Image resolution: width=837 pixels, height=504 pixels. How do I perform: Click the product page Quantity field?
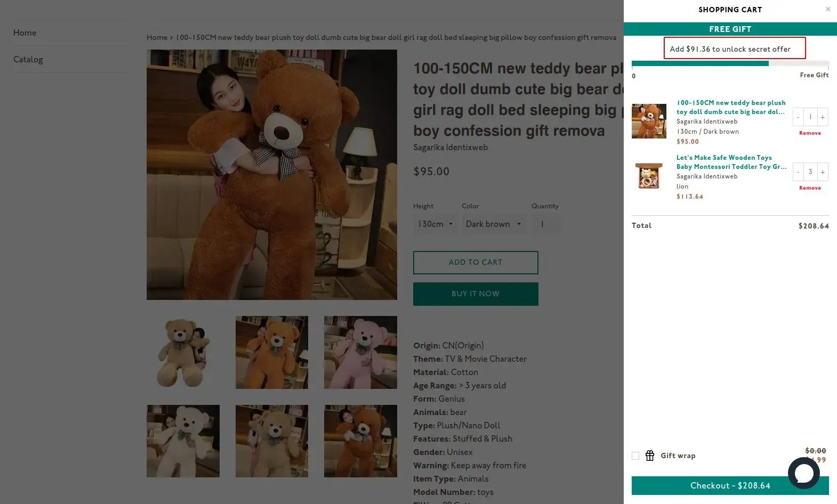(546, 224)
